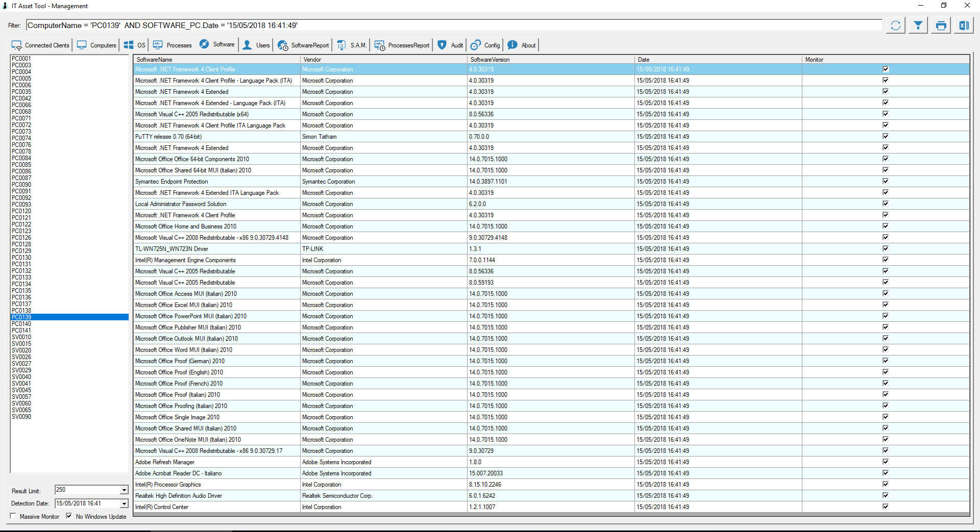The width and height of the screenshot is (980, 532).
Task: Select the Symantec Endpoint Protection row
Action: point(551,182)
